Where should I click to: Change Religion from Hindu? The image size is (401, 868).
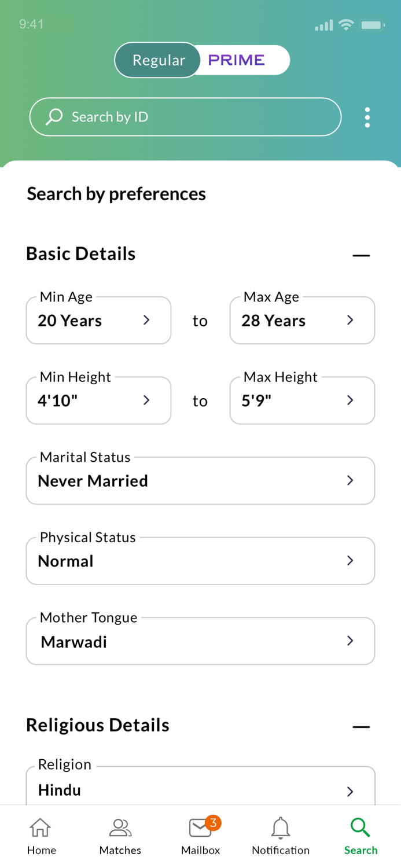(200, 789)
